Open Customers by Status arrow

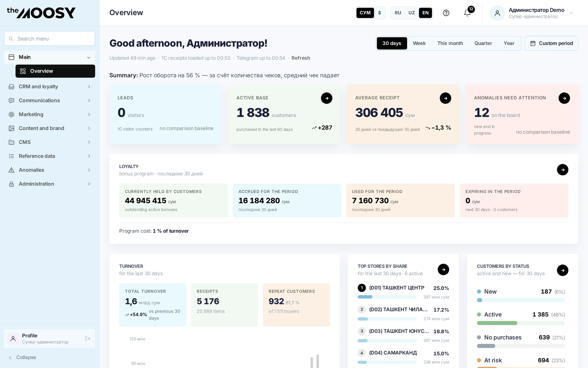coord(563,270)
